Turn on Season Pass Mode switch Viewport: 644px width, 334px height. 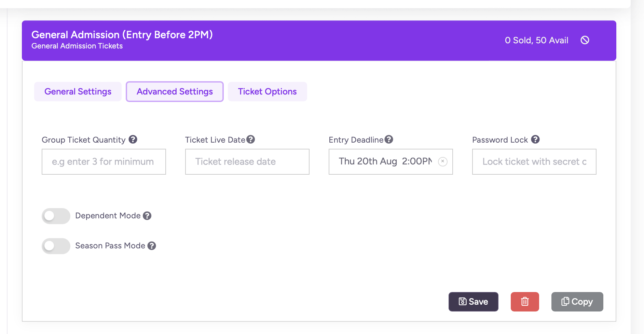(56, 246)
